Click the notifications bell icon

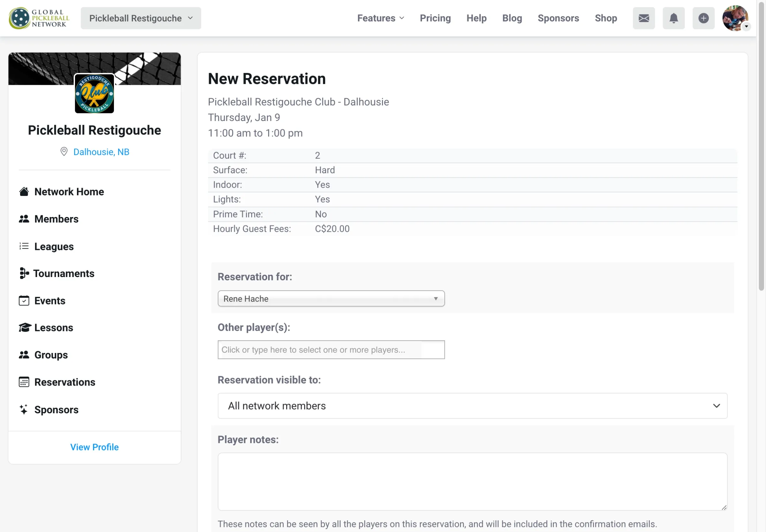(673, 18)
